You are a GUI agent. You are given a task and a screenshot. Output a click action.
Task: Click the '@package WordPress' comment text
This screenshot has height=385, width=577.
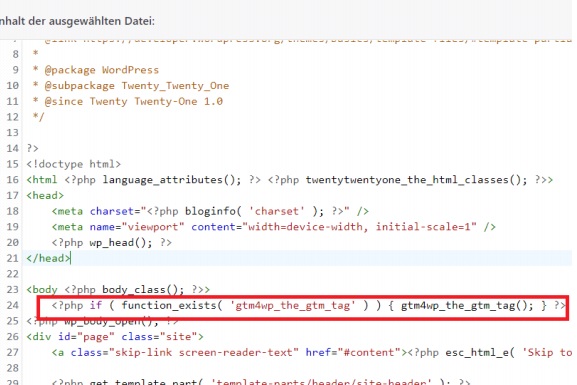(x=102, y=70)
